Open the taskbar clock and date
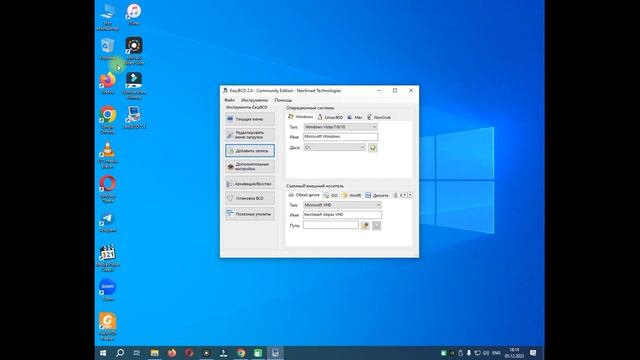The width and height of the screenshot is (640, 360). coord(514,353)
